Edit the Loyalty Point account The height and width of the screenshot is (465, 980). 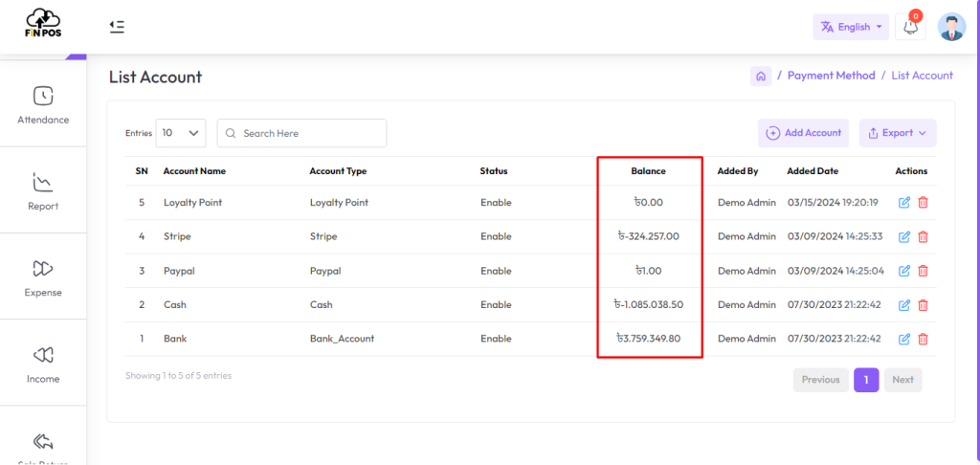pos(903,203)
